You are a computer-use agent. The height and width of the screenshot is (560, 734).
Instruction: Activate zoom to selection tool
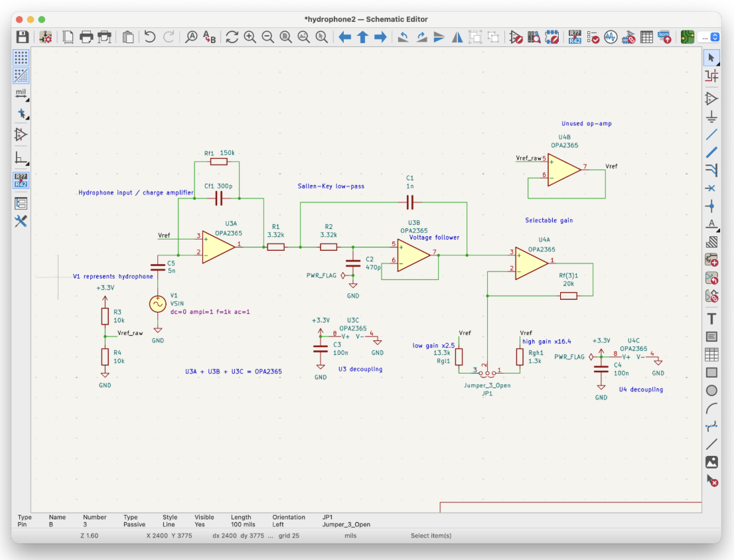tap(322, 37)
